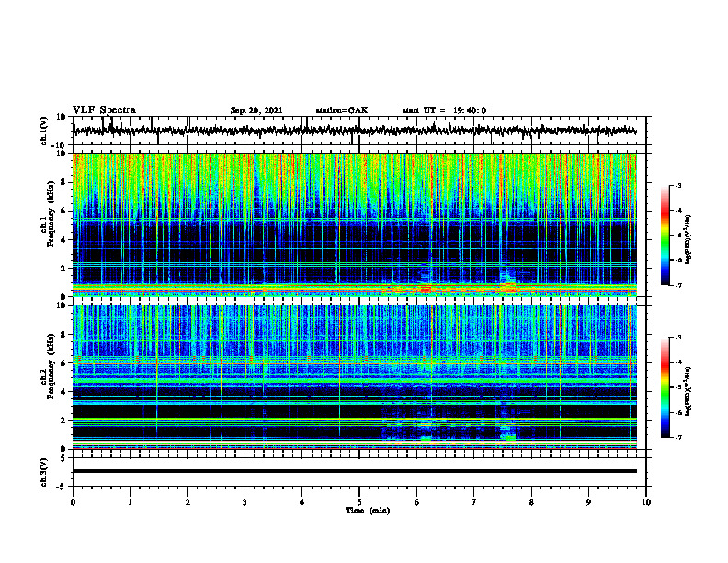The image size is (728, 563).
Task: Click the "-3" label on ch.1 color scale
Action: click(x=677, y=185)
